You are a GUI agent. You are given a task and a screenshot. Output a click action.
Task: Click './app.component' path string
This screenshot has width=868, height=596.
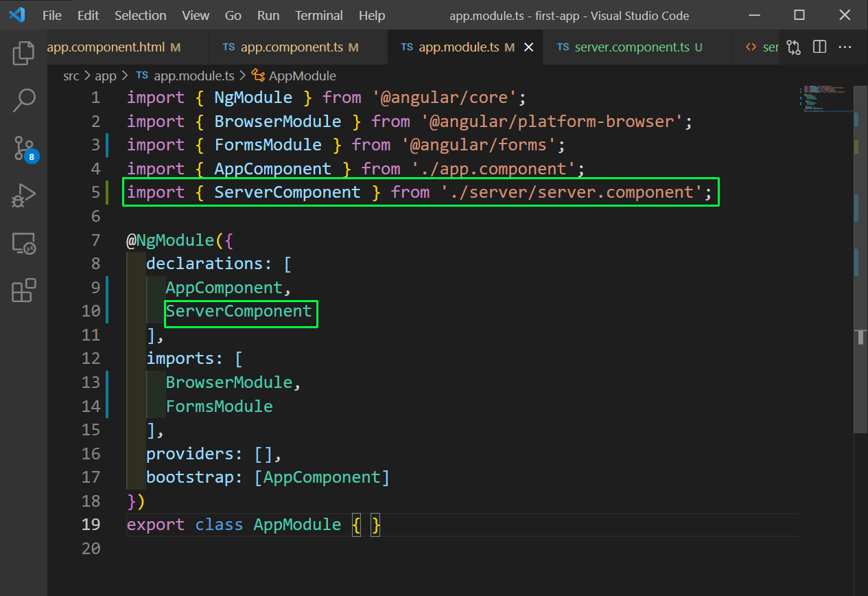pyautogui.click(x=493, y=169)
